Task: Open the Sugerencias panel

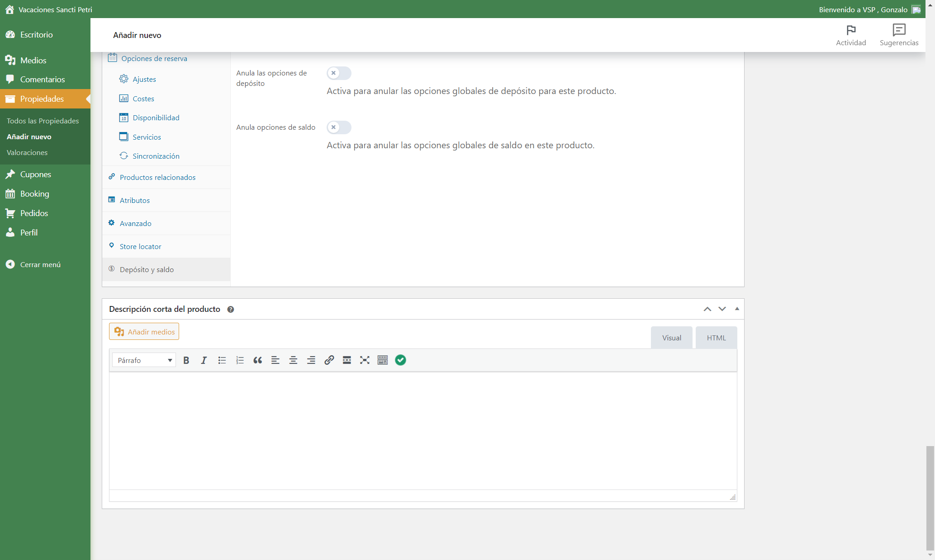Action: 899,35
